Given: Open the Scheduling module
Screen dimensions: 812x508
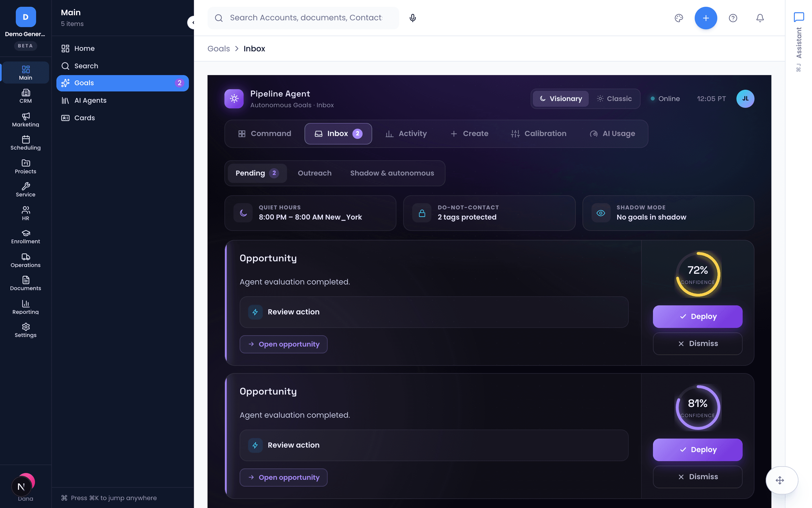Looking at the screenshot, I should coord(25,143).
